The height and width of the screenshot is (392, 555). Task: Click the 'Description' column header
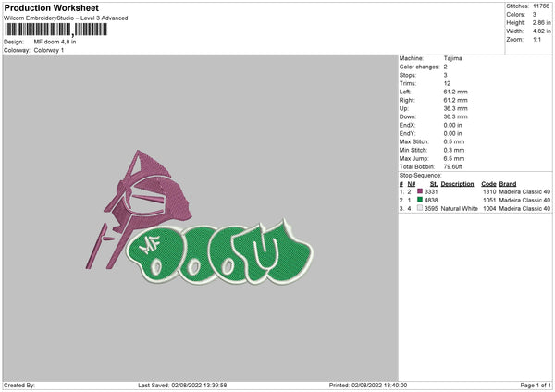coord(457,184)
